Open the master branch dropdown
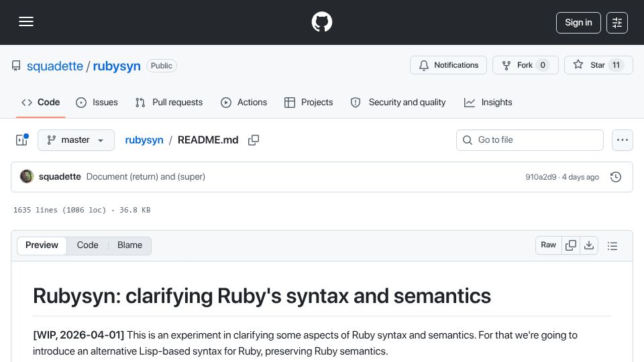This screenshot has height=362, width=644. (x=76, y=140)
